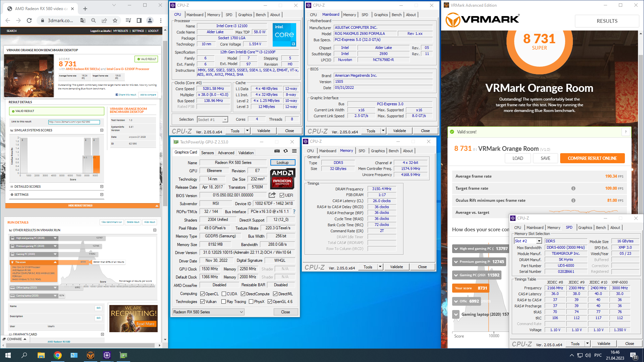Go back in the Chrome browser

click(x=8, y=20)
